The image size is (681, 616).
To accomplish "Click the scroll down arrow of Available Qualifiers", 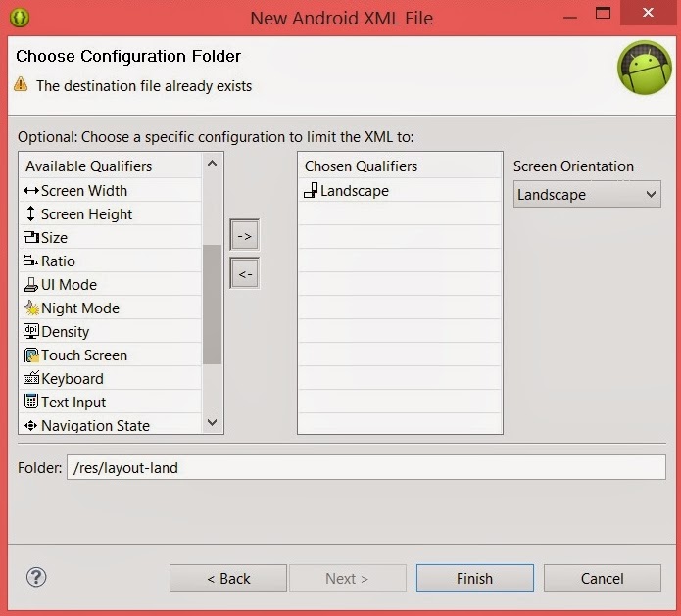I will [x=212, y=422].
